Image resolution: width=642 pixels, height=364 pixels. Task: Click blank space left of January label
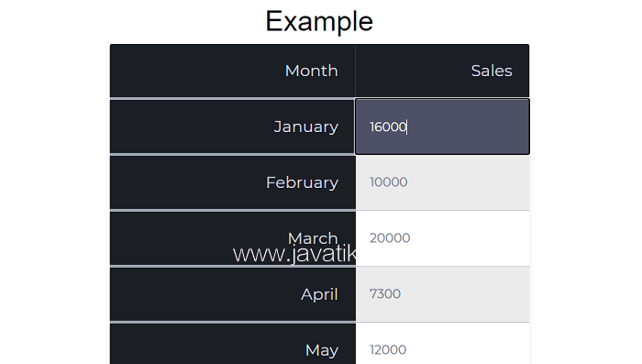coord(192,127)
